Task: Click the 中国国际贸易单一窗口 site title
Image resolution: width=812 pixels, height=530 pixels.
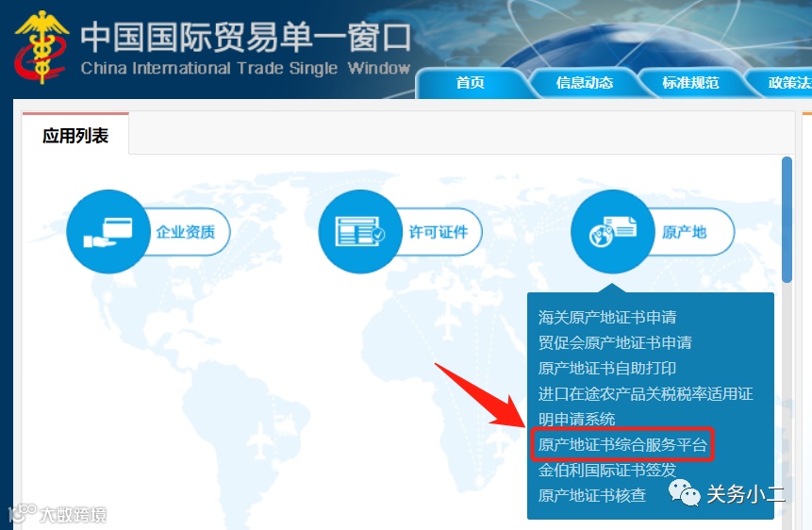Action: 246,38
